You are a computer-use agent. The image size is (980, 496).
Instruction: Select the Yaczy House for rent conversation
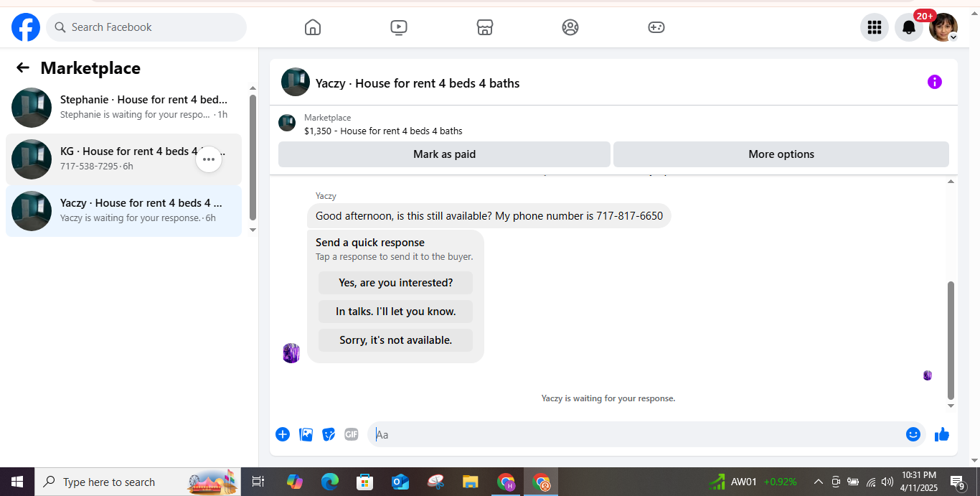(x=123, y=211)
